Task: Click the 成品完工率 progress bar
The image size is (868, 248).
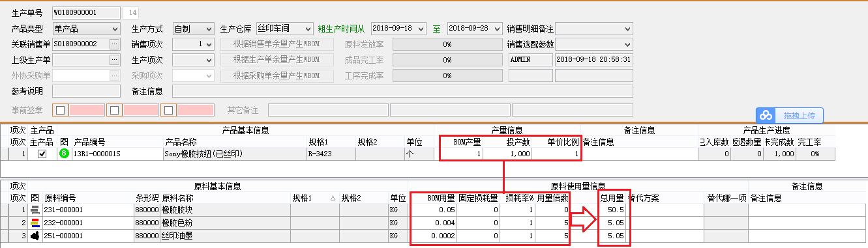Action: pos(447,60)
